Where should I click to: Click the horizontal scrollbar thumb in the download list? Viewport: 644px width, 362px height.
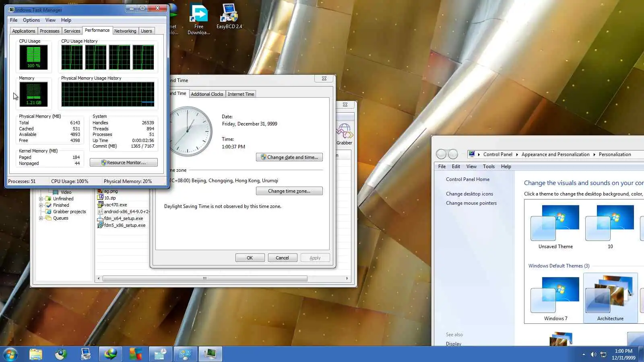(205, 278)
